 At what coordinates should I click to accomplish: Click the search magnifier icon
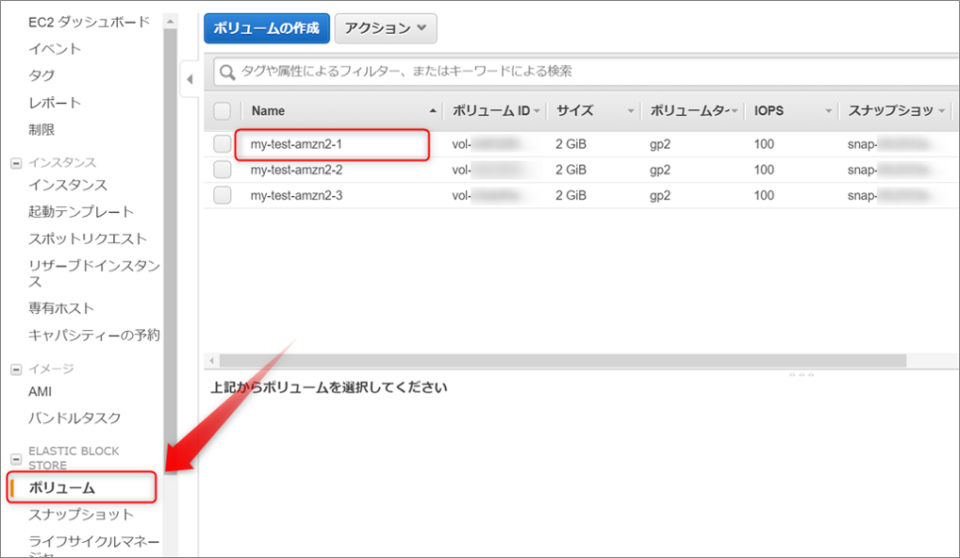click(227, 72)
